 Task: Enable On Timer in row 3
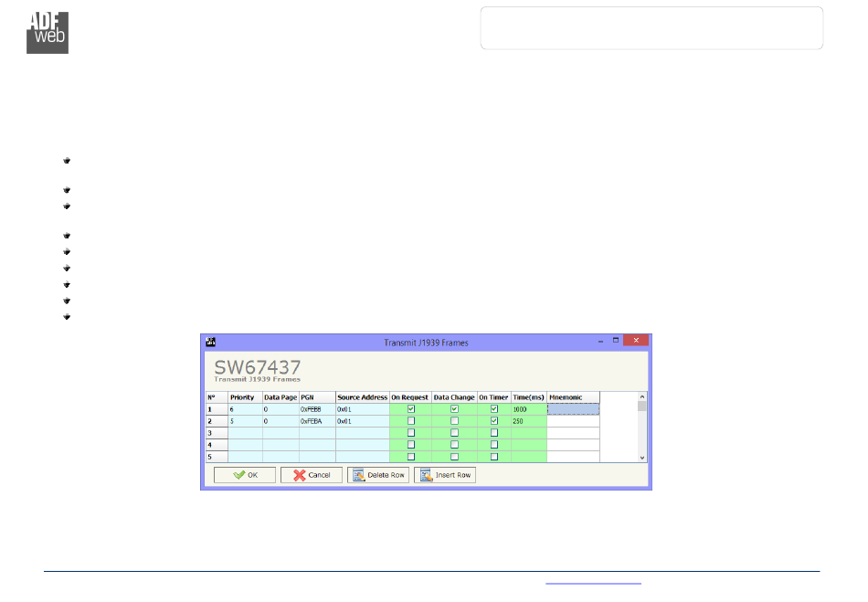click(494, 433)
